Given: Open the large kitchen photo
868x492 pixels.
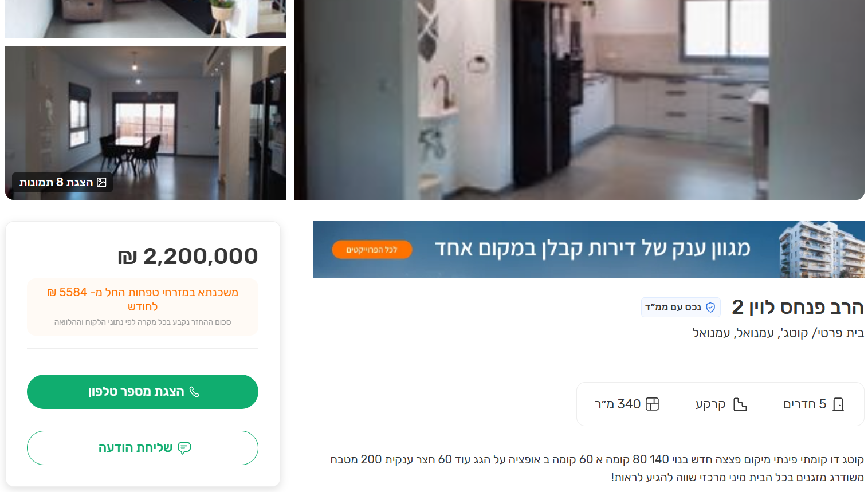Looking at the screenshot, I should 579,100.
